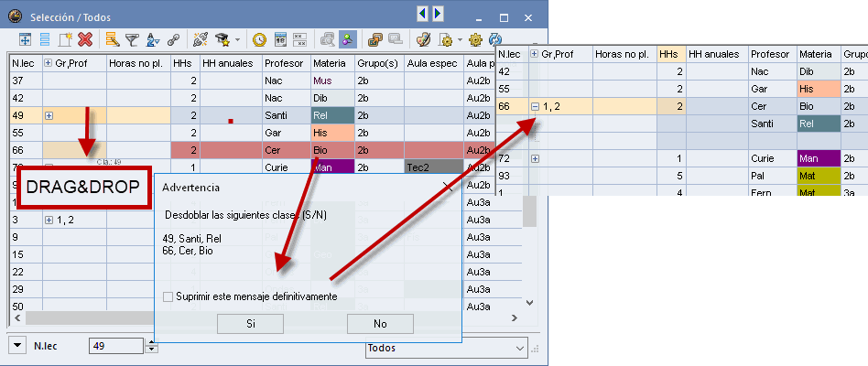
Task: Select the purple Mus cell in row 37
Action: tap(332, 81)
